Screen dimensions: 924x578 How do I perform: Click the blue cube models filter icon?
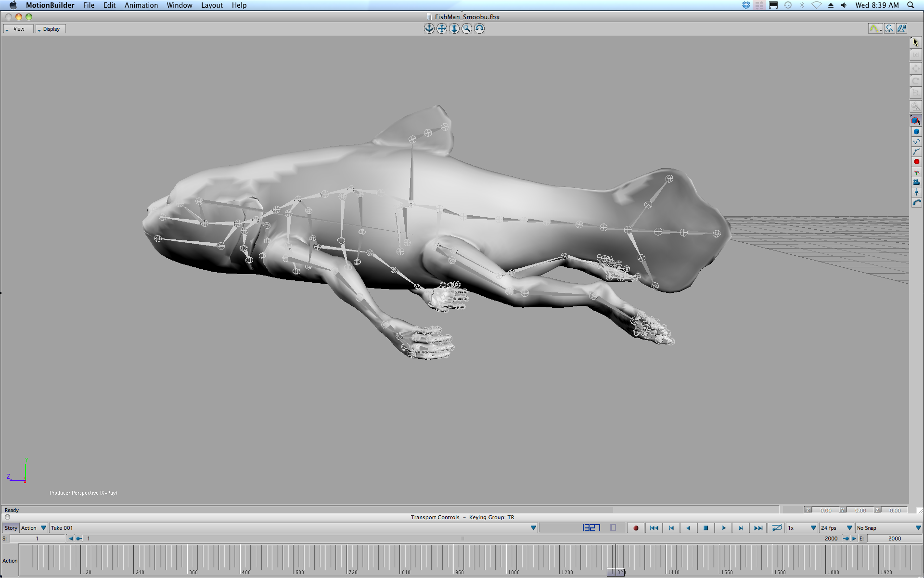pos(916,131)
